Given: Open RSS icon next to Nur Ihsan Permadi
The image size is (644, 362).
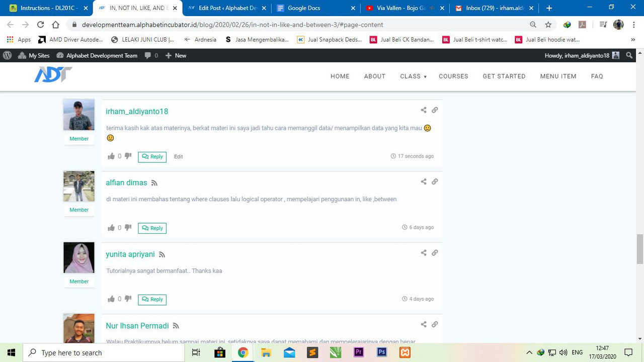Looking at the screenshot, I should point(176,326).
